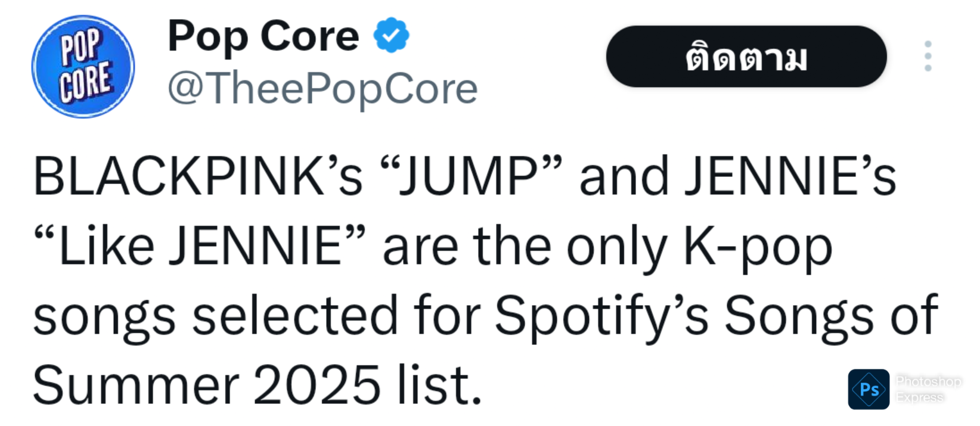This screenshot has height=426, width=980.
Task: Click the POP CORE text inside avatar
Action: tap(85, 66)
